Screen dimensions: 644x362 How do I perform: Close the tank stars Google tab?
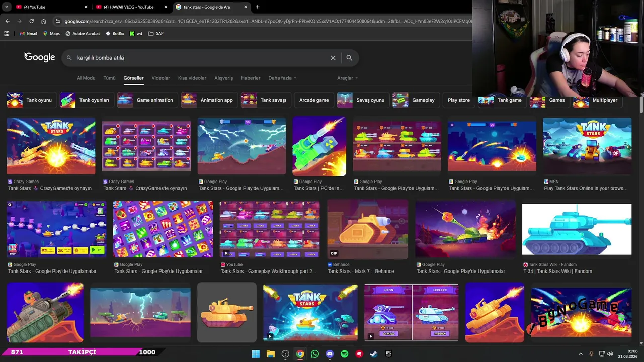tap(246, 7)
